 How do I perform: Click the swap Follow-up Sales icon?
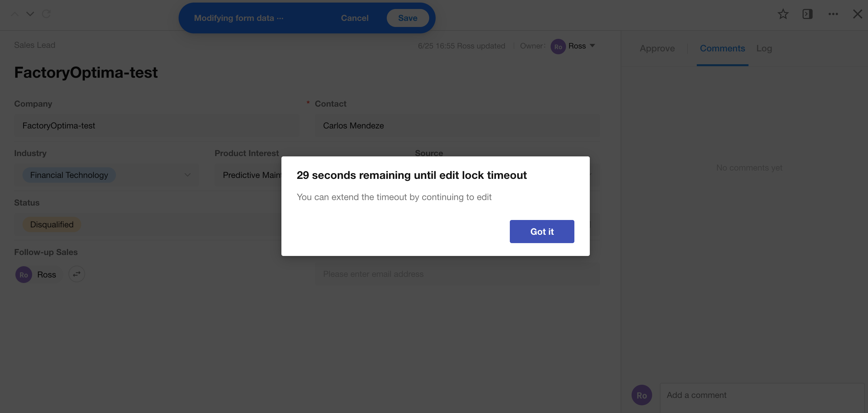(76, 274)
